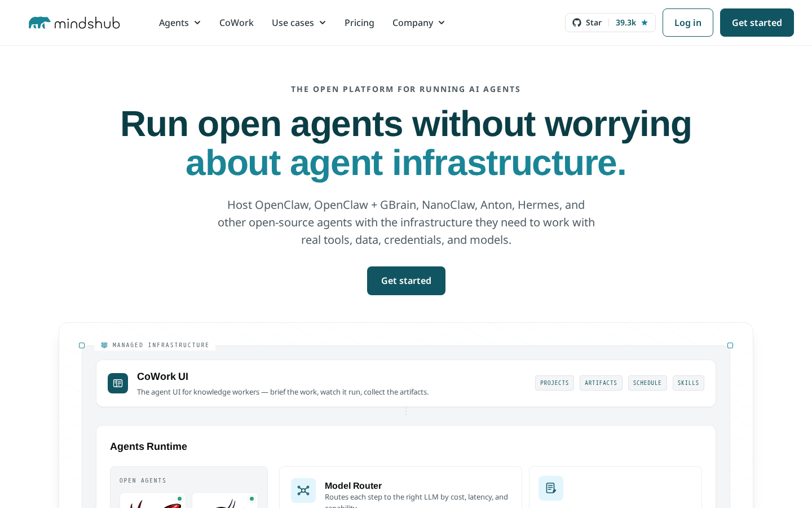Screen dimensions: 812x508
Task: Click the GitHub octocat icon
Action: point(577,23)
